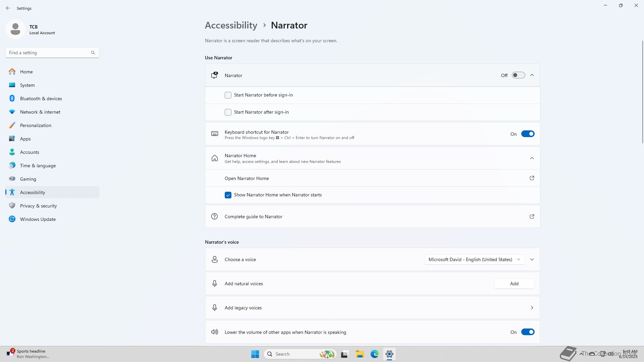Turn on the Narrator toggle
Viewport: 644px width, 362px height.
tap(518, 75)
